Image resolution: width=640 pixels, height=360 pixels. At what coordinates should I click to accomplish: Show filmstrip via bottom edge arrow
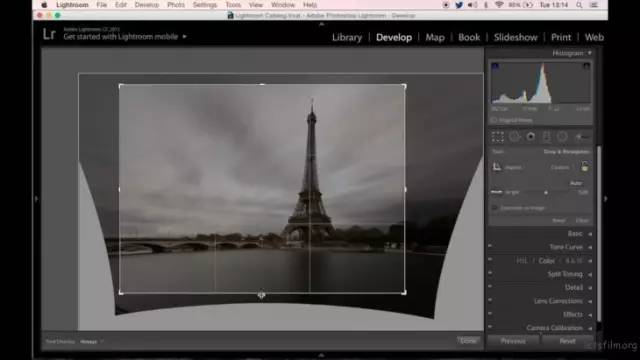click(322, 356)
